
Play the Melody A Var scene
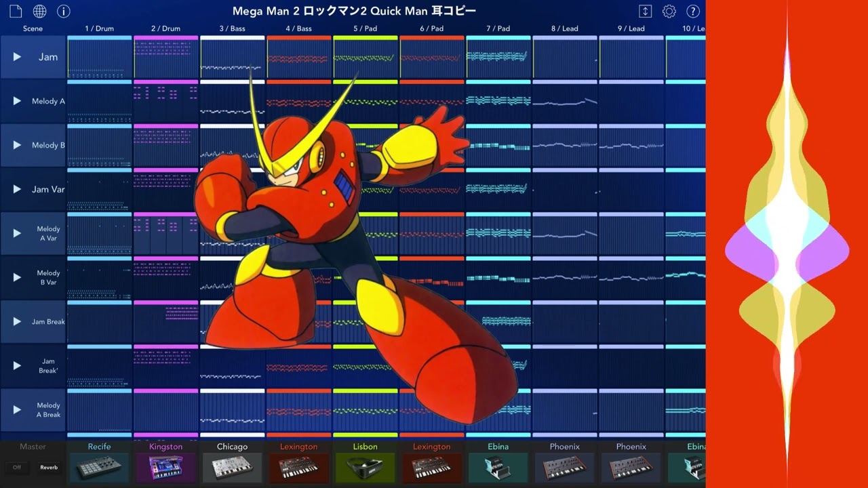17,233
